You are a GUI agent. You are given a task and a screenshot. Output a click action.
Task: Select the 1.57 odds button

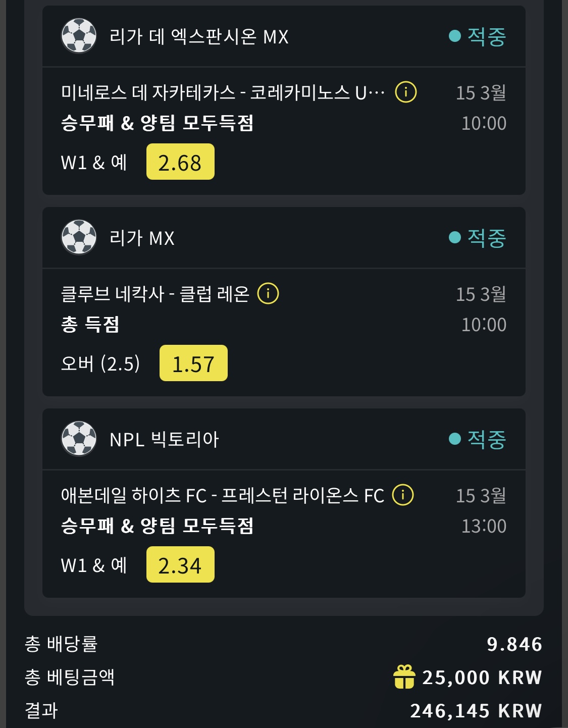pyautogui.click(x=193, y=363)
